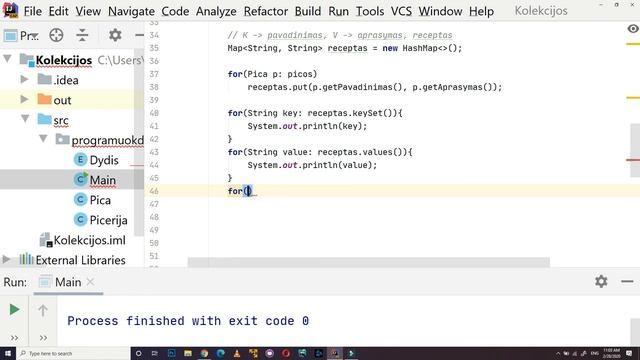Screen dimensions: 640x360
Task: Open the Project view dropdown
Action: click(x=22, y=36)
